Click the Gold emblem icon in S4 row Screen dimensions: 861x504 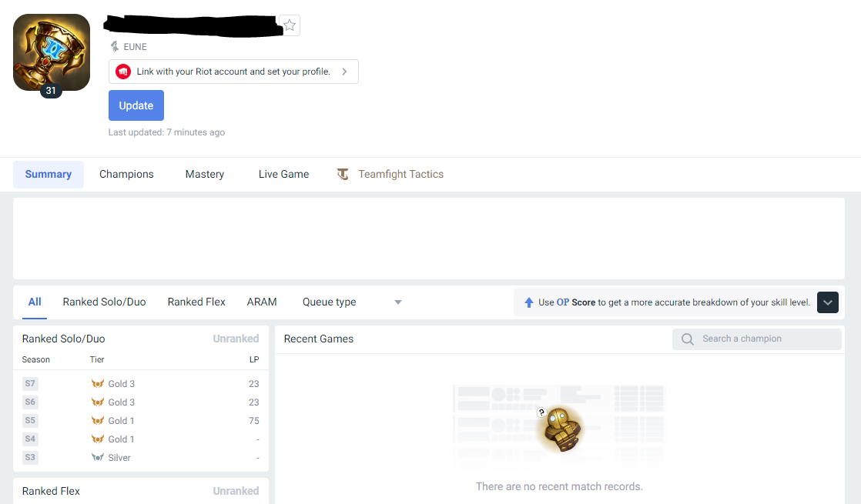point(98,439)
